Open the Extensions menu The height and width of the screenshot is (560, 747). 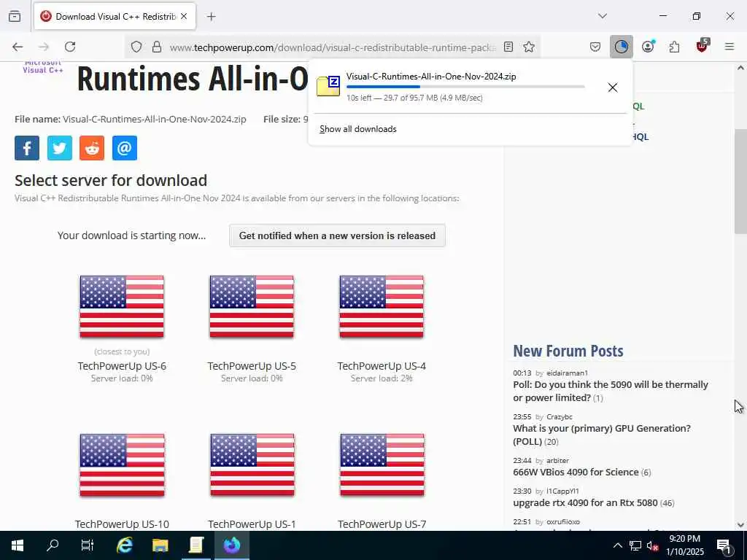point(674,47)
